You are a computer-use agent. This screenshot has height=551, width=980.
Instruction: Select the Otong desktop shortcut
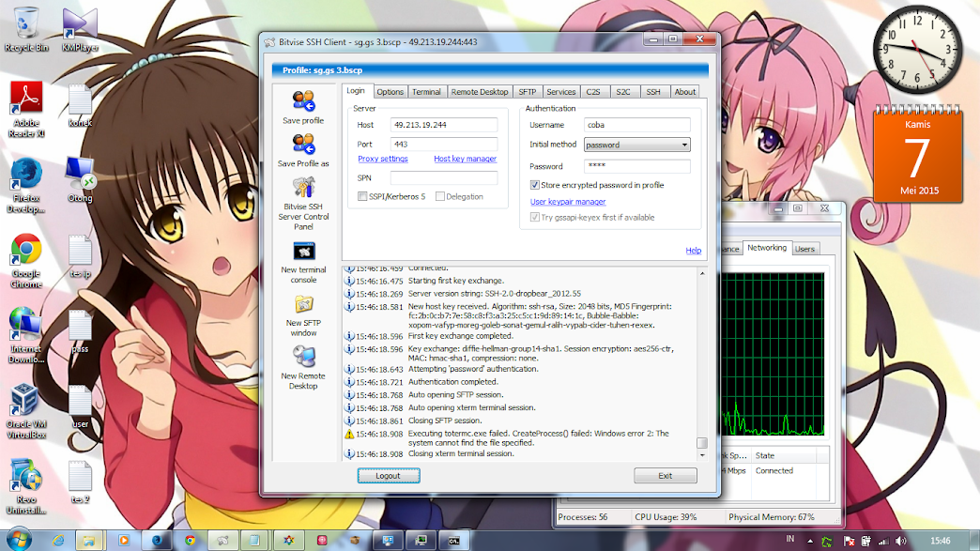(80, 180)
